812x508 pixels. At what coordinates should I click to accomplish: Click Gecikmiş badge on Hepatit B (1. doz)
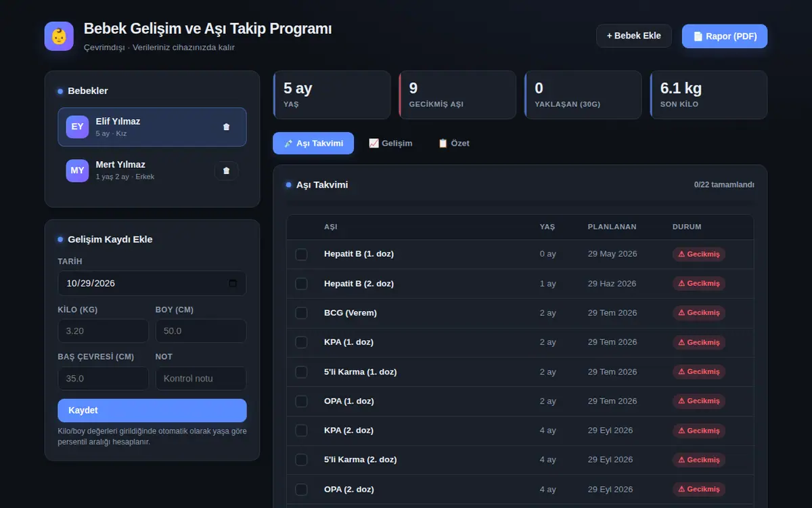coord(699,254)
